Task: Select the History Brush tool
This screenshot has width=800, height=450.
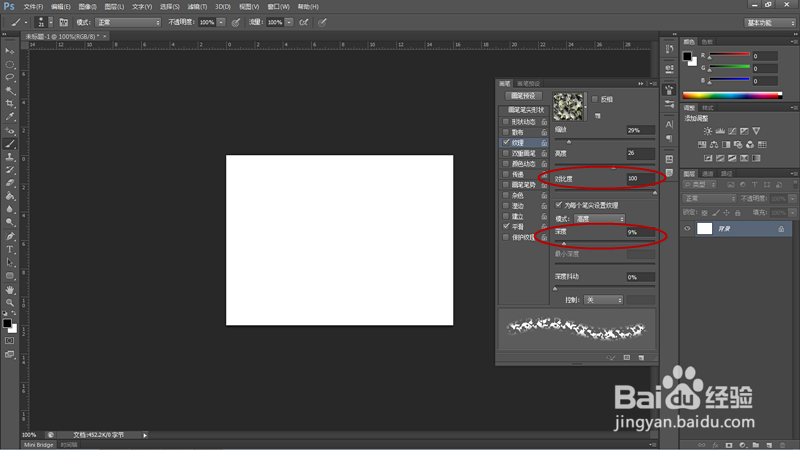Action: pyautogui.click(x=10, y=170)
